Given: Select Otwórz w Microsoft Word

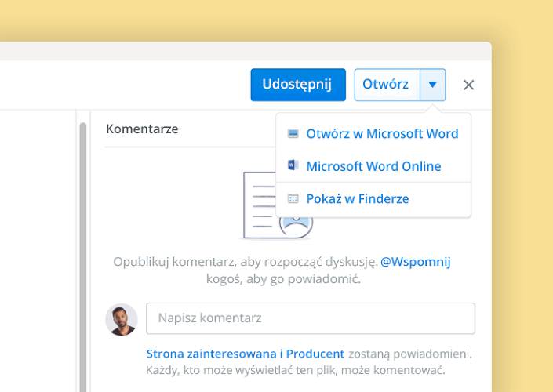Looking at the screenshot, I should point(373,133).
